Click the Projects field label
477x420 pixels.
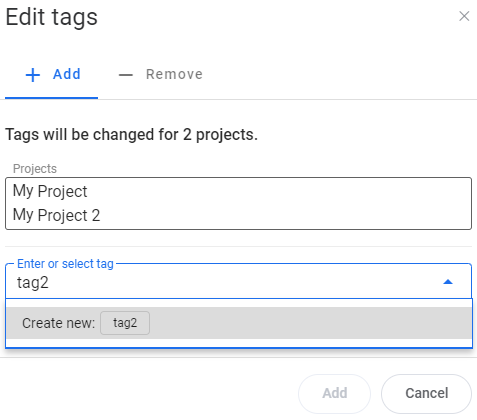click(35, 169)
